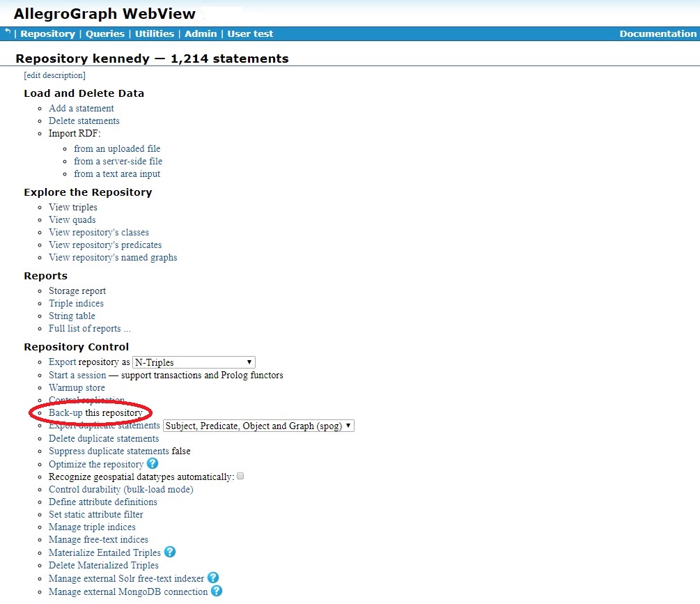Click the edit description link
This screenshot has height=604, width=700.
(54, 75)
